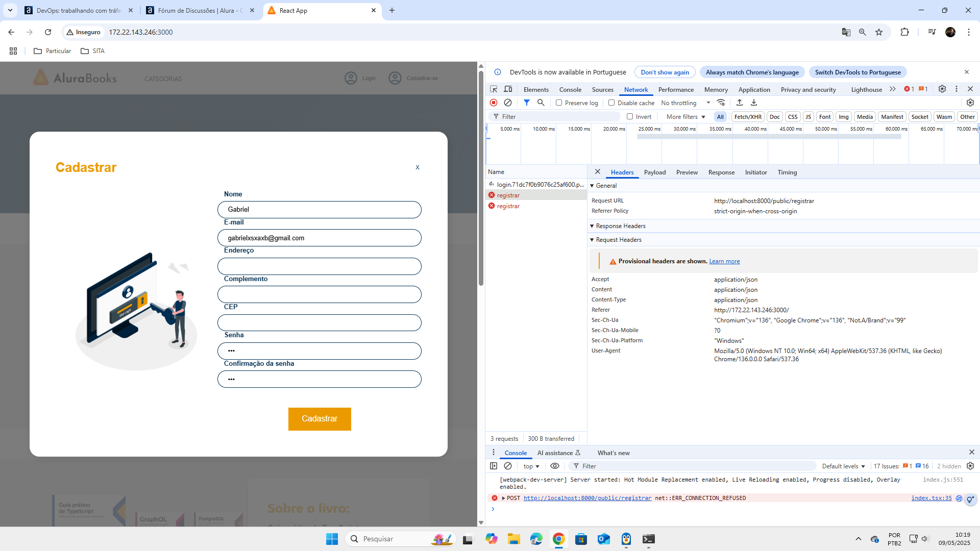The height and width of the screenshot is (551, 980).
Task: Click the Endereço input field
Action: 320,266
